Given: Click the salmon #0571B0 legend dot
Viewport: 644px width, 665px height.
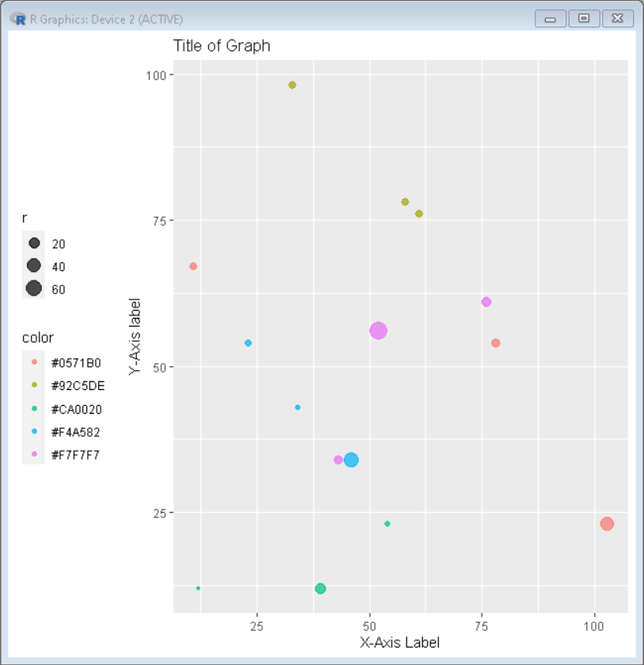Looking at the screenshot, I should click(x=32, y=363).
